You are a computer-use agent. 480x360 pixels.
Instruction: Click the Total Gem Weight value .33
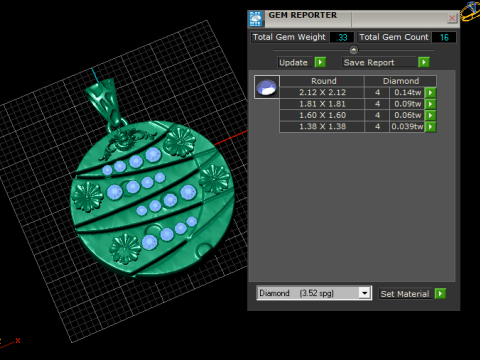click(342, 37)
